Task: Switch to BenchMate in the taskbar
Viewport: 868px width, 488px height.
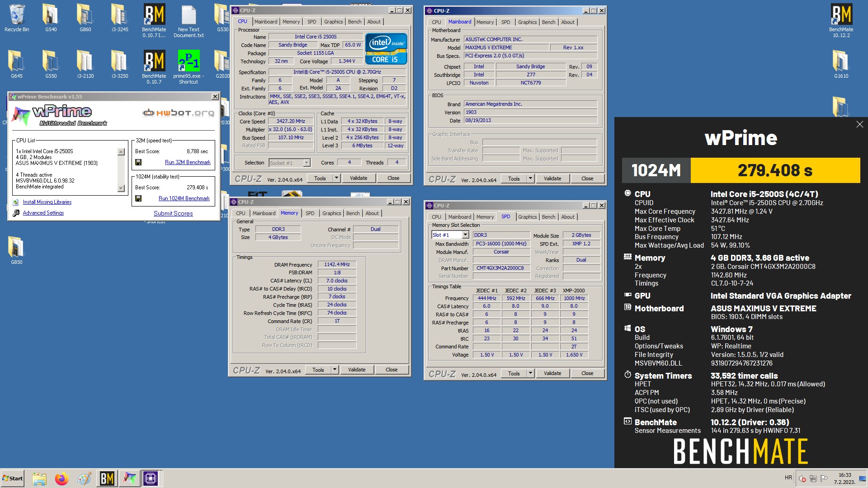Action: 107,478
